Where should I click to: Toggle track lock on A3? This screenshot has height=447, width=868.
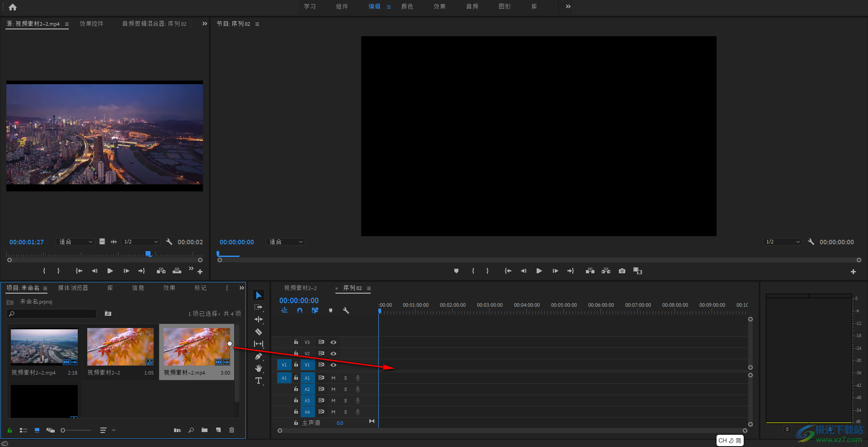click(x=296, y=400)
